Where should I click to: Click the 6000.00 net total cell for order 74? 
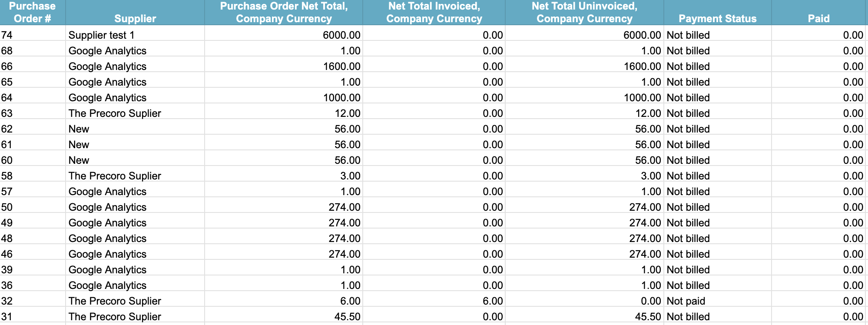coord(284,35)
